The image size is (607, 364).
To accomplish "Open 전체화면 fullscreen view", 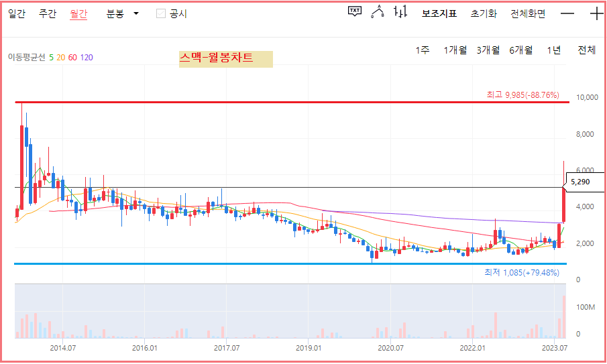I will pos(528,14).
